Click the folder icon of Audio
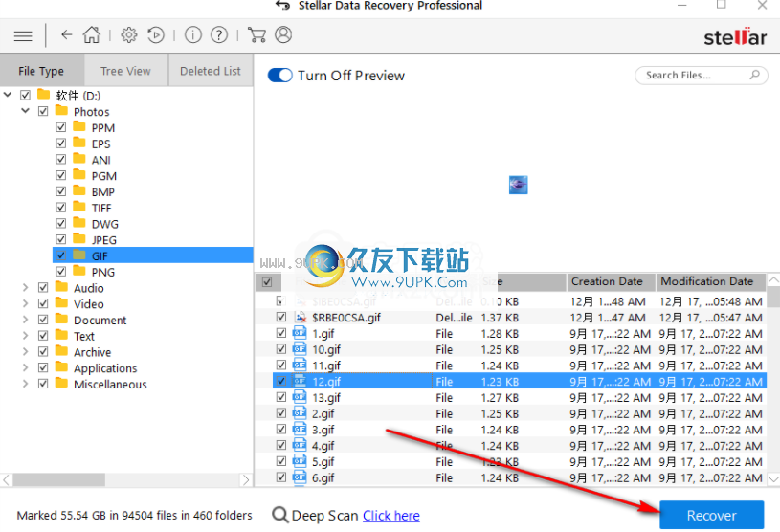The image size is (780, 532). (x=61, y=287)
